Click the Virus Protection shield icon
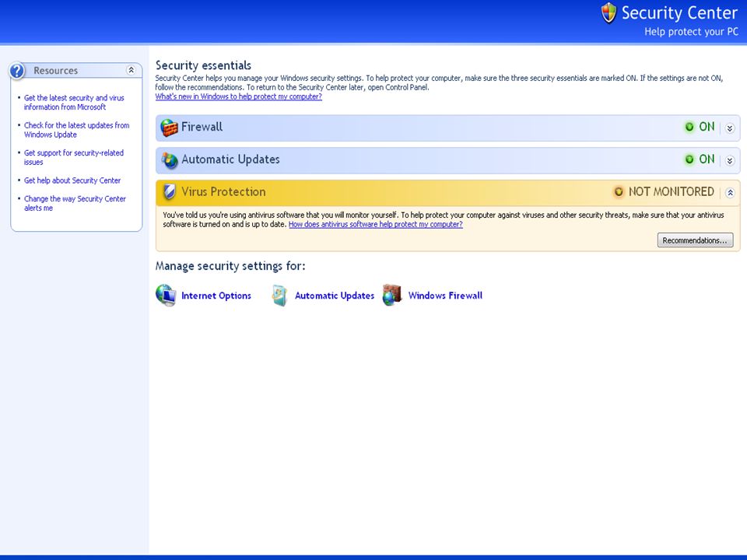The image size is (747, 560). [169, 192]
